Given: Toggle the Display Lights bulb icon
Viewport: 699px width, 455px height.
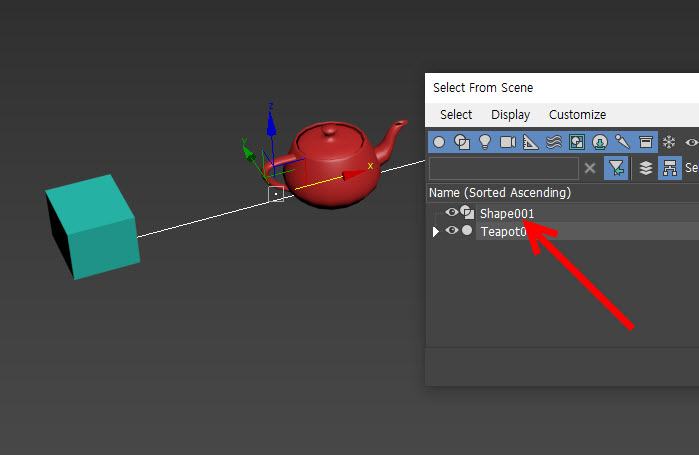Looking at the screenshot, I should (485, 142).
